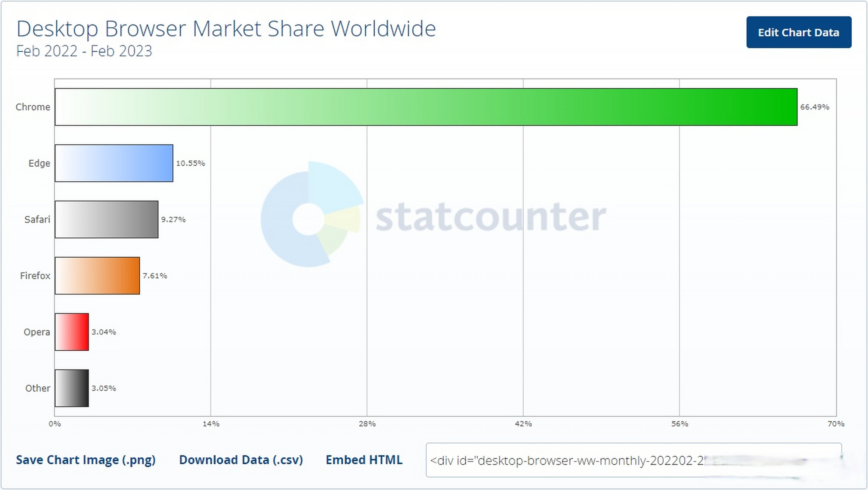Screen dimensions: 868x490
Task: Select the Embed HTML link
Action: click(364, 460)
